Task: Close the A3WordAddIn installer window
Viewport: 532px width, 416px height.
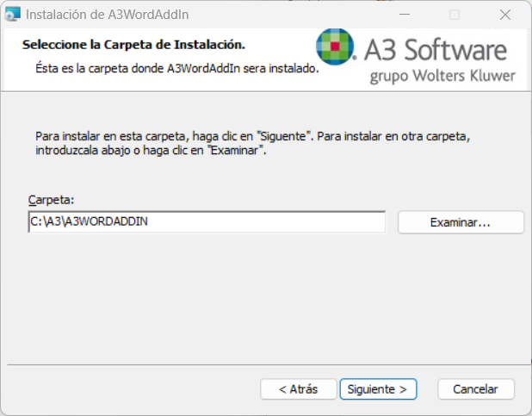Action: coord(505,15)
